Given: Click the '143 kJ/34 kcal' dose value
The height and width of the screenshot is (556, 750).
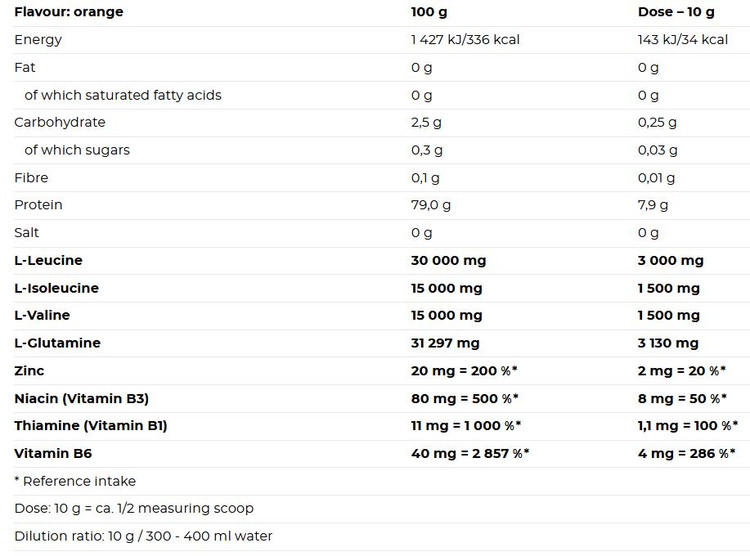Looking at the screenshot, I should pos(683,40).
